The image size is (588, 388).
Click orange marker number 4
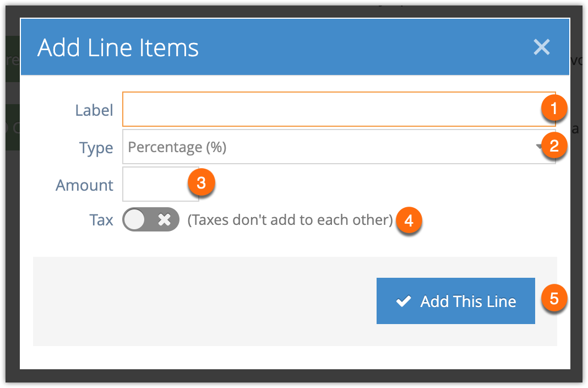[x=409, y=220]
